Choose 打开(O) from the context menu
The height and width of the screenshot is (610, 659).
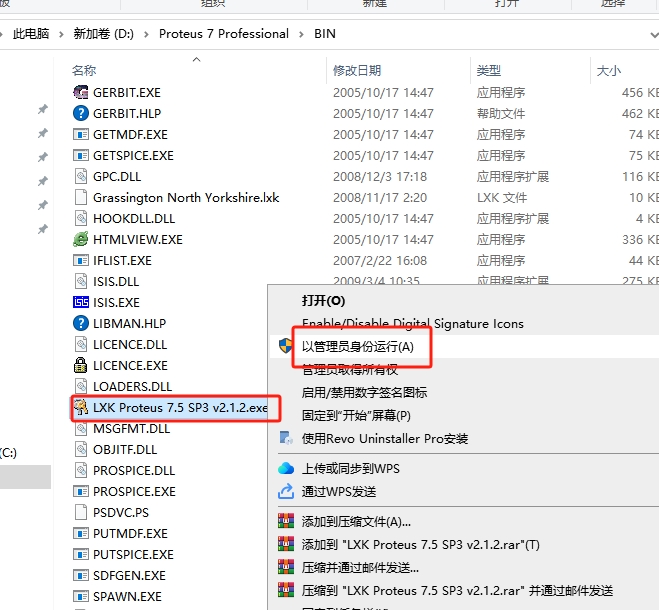coord(323,301)
